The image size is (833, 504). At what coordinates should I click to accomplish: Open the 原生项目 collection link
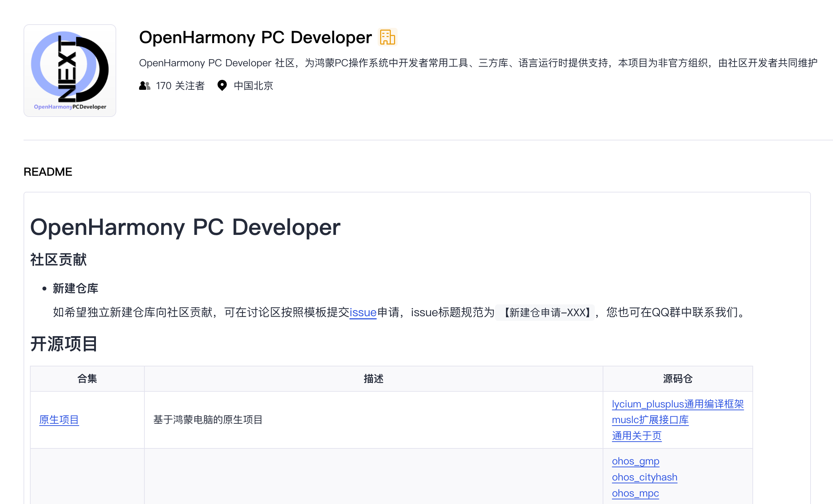(59, 420)
